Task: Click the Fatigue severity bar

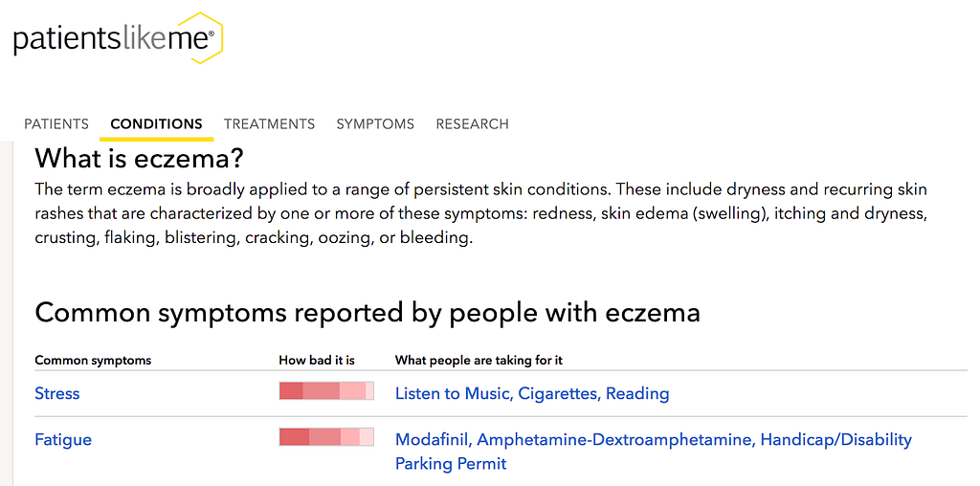Action: (326, 437)
